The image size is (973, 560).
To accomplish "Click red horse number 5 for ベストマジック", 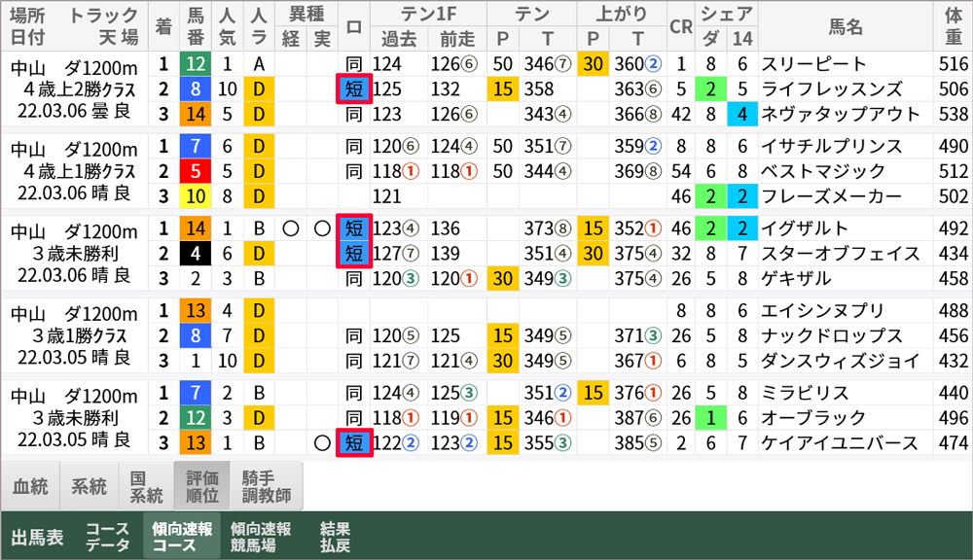I will click(x=196, y=171).
